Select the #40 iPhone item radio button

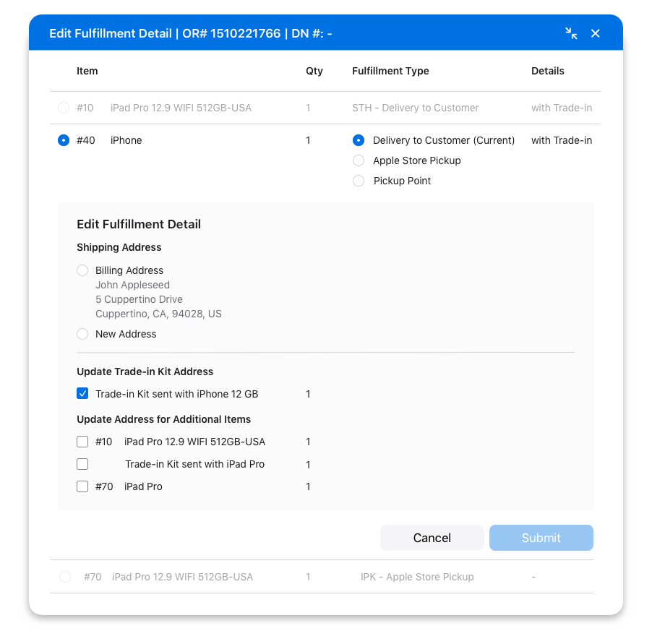pyautogui.click(x=64, y=140)
